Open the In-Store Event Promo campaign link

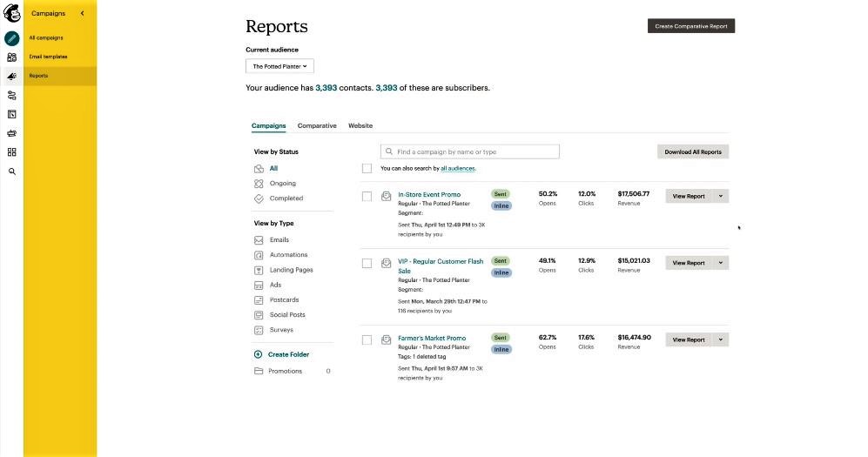(x=429, y=194)
